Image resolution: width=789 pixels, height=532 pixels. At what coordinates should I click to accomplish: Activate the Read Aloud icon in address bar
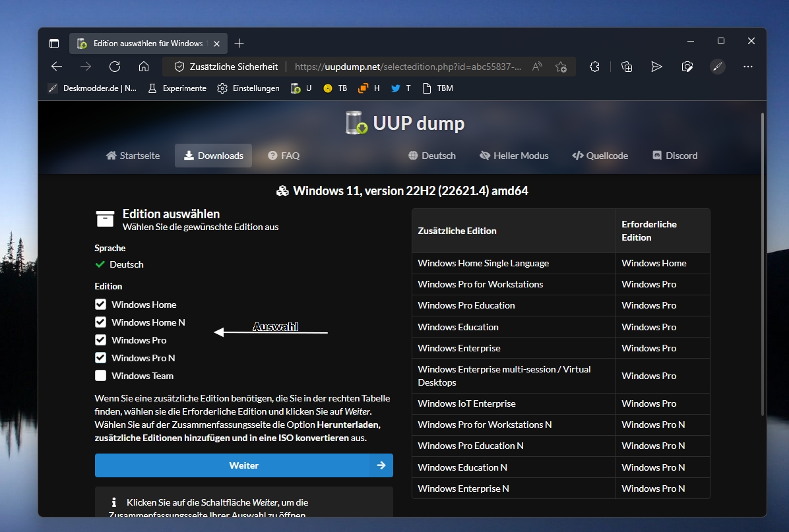click(538, 67)
